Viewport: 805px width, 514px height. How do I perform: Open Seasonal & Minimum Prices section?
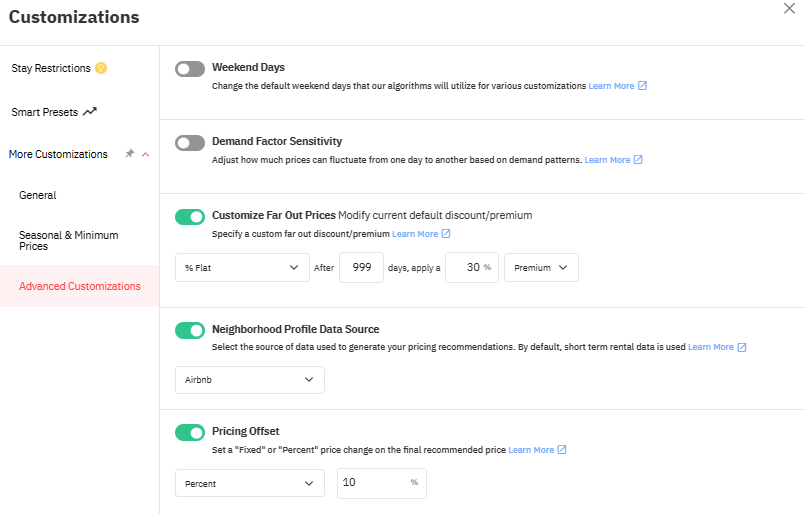click(x=69, y=240)
